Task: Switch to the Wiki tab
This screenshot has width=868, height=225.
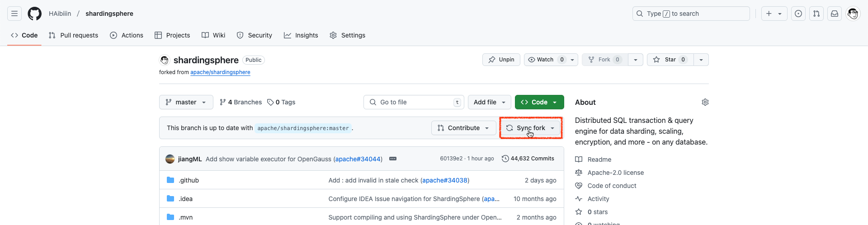Action: (213, 35)
